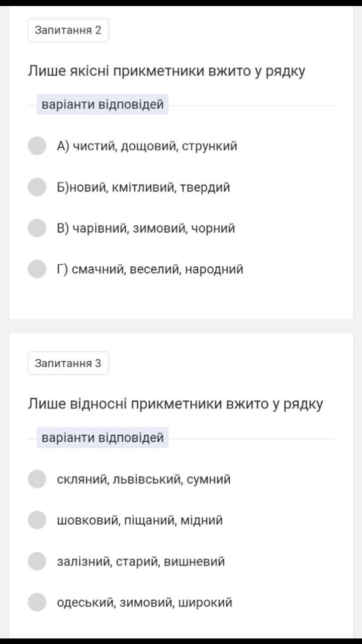
Task: Click the answer text 'одеський, зимовий, широкий'
Action: point(145,602)
